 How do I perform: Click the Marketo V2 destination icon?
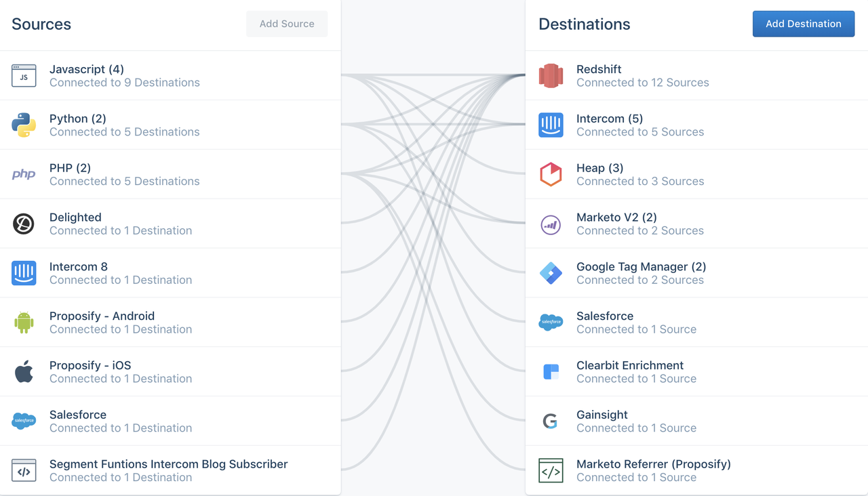coord(551,224)
